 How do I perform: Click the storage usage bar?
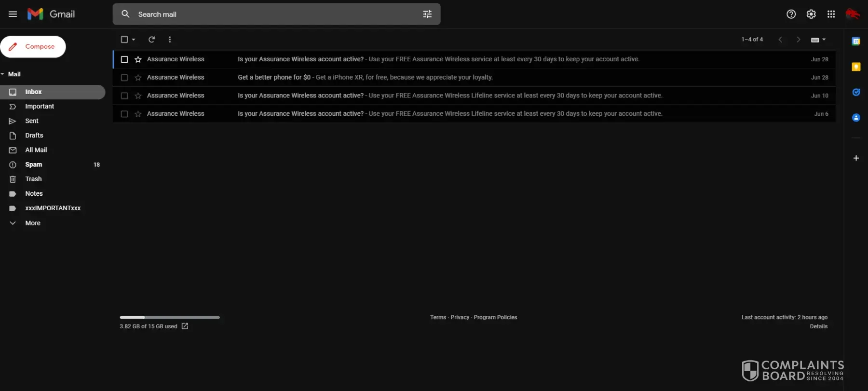(x=170, y=317)
